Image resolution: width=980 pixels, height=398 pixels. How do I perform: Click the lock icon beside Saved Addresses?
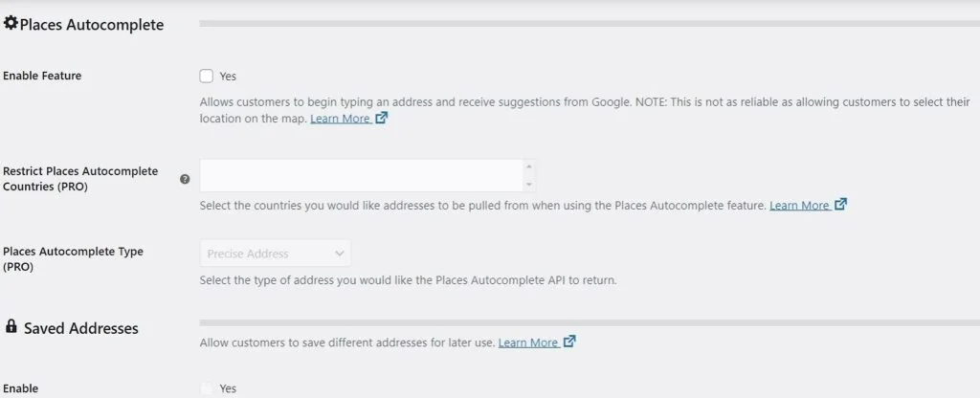click(x=11, y=326)
